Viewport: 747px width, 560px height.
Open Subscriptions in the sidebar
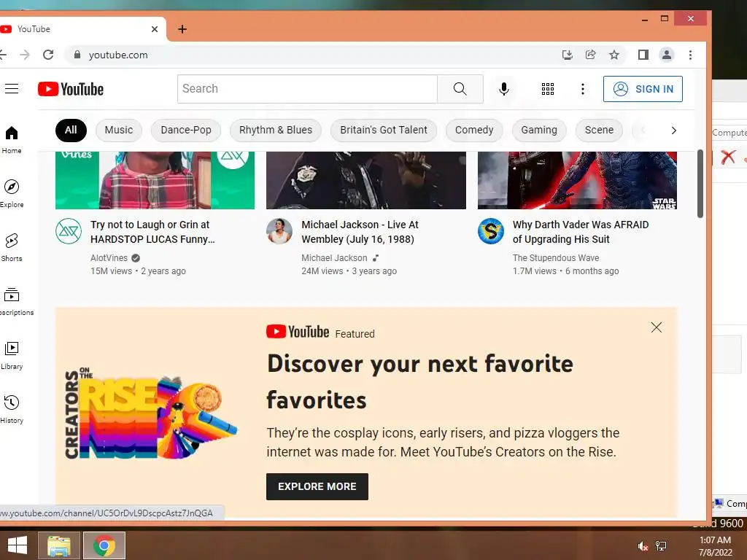[15, 301]
